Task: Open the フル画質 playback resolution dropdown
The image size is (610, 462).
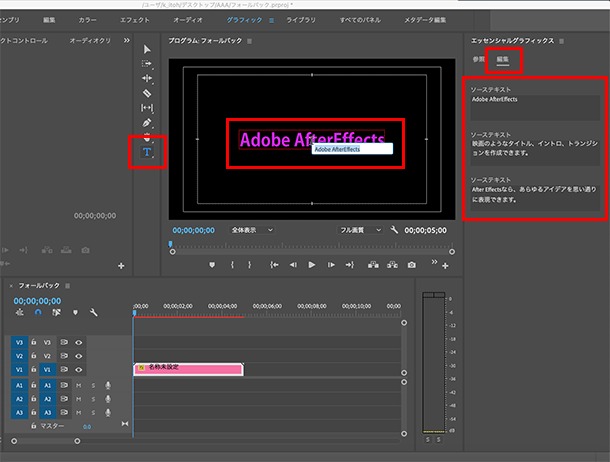Action: [359, 230]
